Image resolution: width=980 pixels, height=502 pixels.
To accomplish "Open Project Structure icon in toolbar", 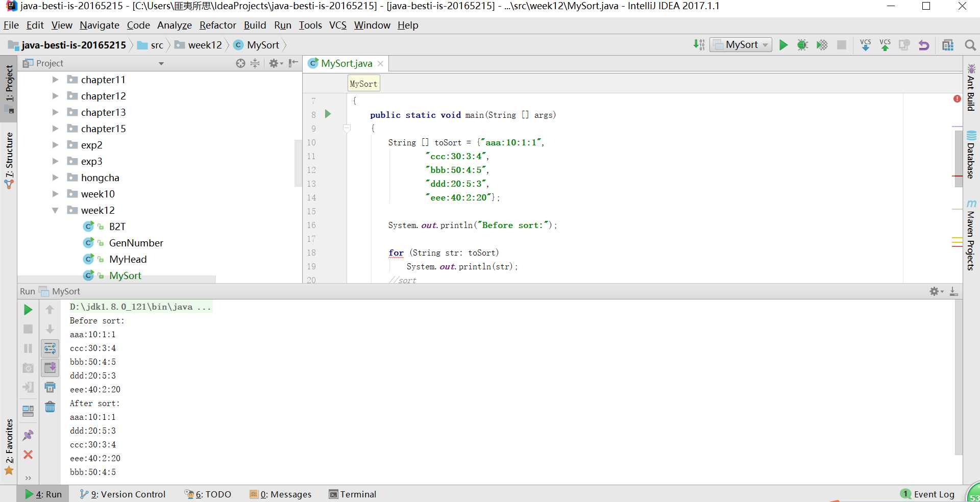I will 948,45.
